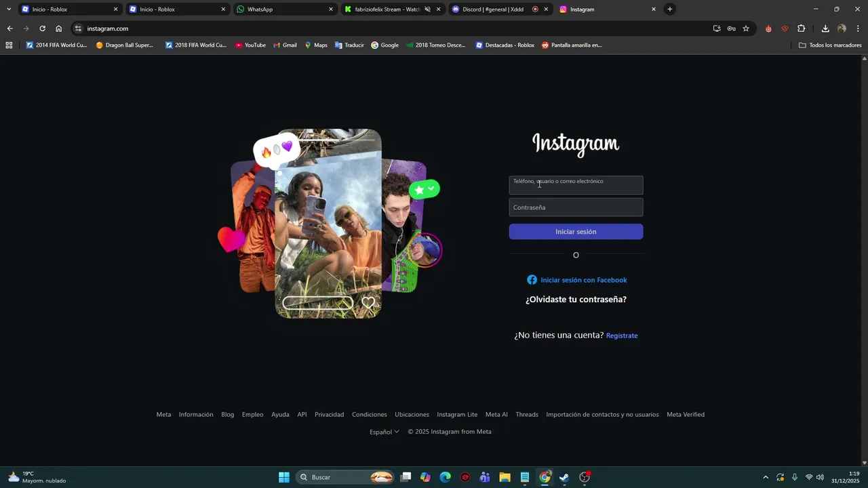Click the address bar showing instagram.com
This screenshot has width=868, height=488.
393,28
